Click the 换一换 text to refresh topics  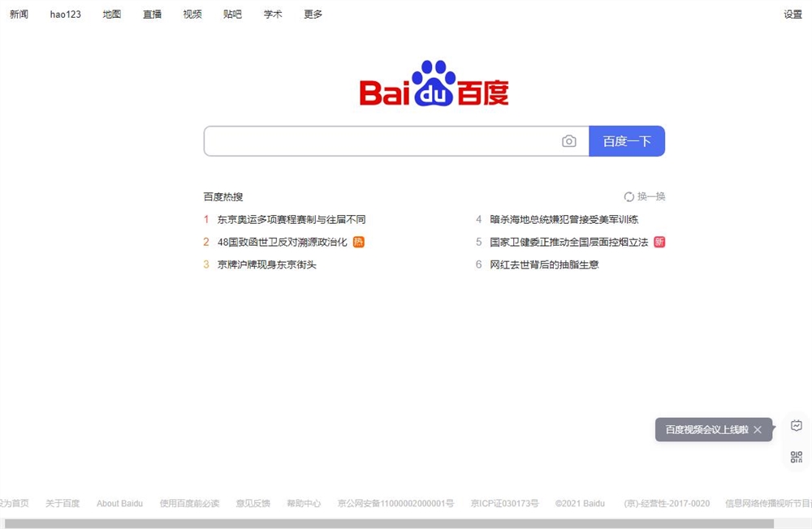(651, 196)
